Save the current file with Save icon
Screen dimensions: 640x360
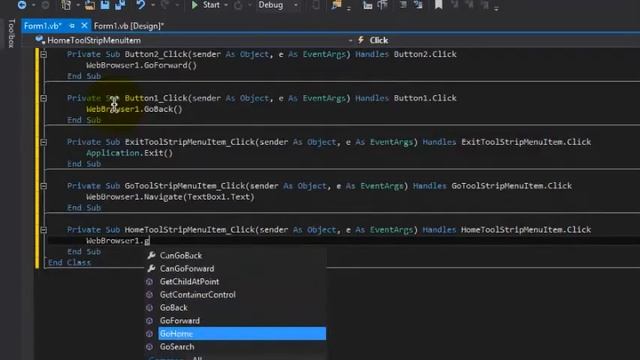105,5
